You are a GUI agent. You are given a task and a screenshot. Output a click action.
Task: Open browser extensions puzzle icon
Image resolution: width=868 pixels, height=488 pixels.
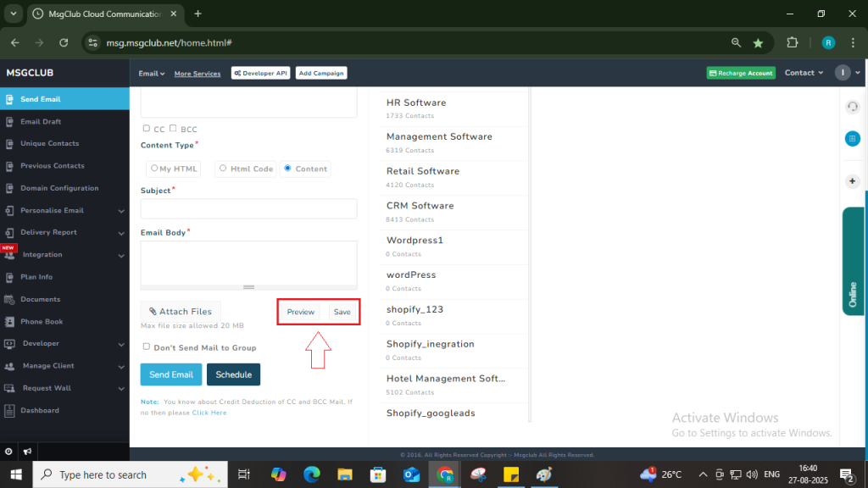(793, 42)
